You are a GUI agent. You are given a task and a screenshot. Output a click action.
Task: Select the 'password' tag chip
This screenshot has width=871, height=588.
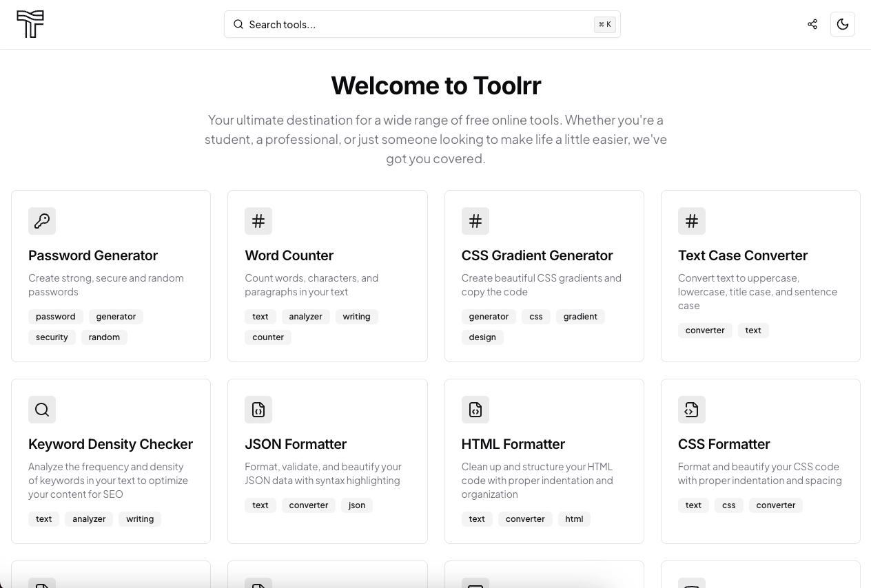[56, 316]
